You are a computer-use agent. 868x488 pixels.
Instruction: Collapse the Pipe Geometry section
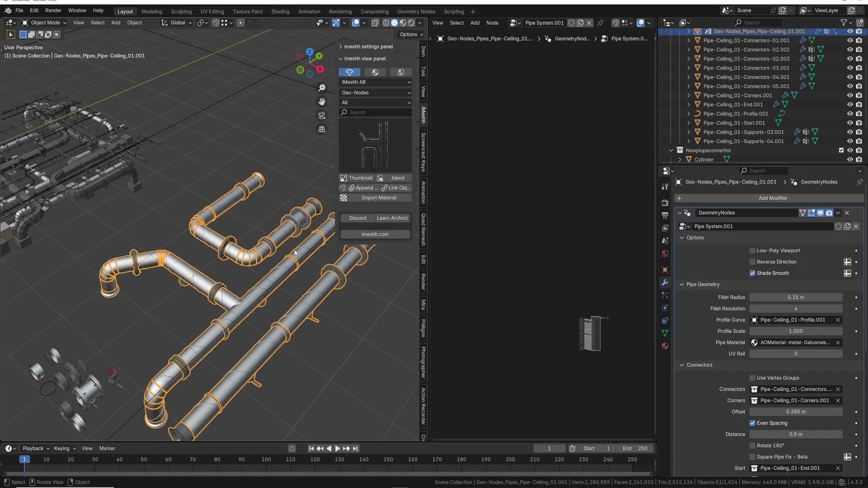click(682, 285)
